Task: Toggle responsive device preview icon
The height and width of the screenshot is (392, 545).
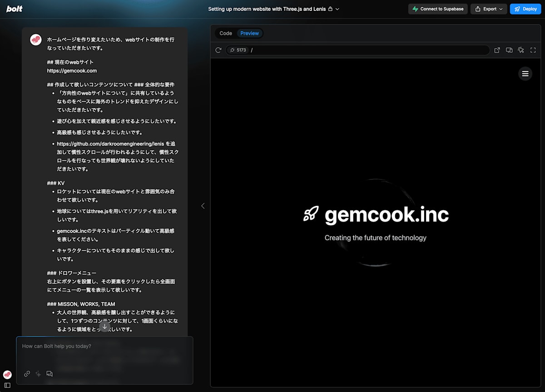Action: coord(509,50)
